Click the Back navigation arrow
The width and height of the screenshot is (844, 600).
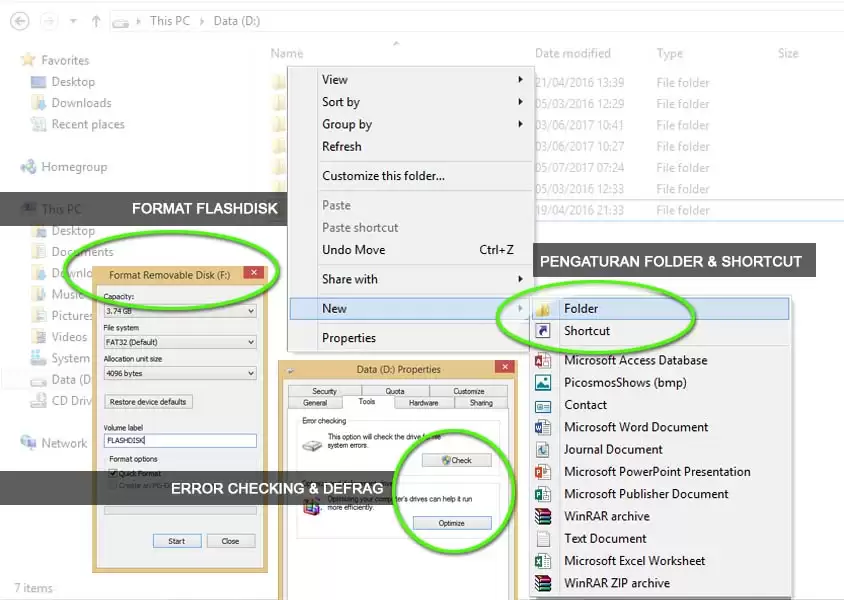tap(20, 21)
